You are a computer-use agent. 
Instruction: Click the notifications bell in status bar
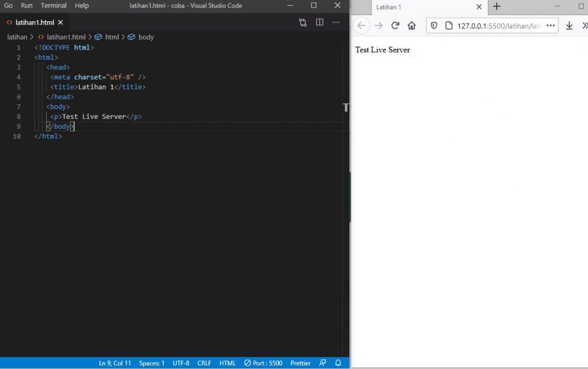coord(338,363)
